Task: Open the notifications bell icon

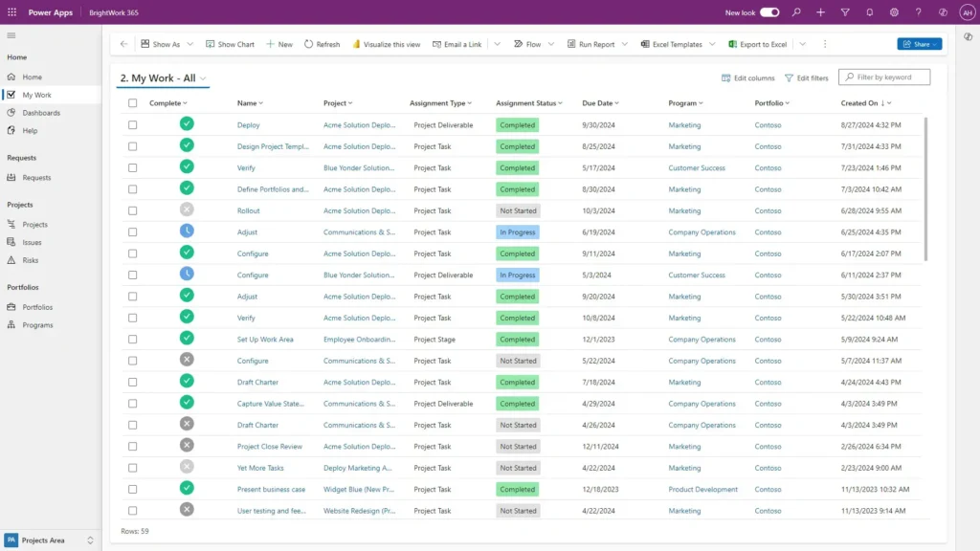Action: click(x=869, y=12)
